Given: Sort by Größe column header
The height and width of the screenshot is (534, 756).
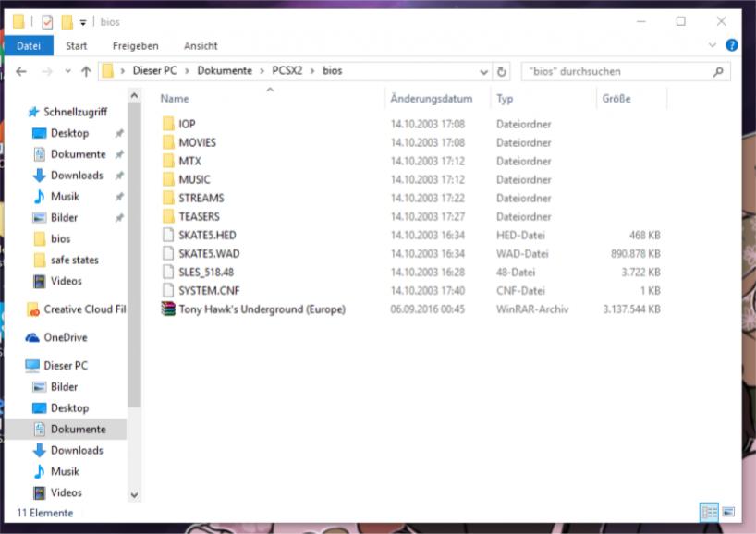Looking at the screenshot, I should click(x=616, y=99).
